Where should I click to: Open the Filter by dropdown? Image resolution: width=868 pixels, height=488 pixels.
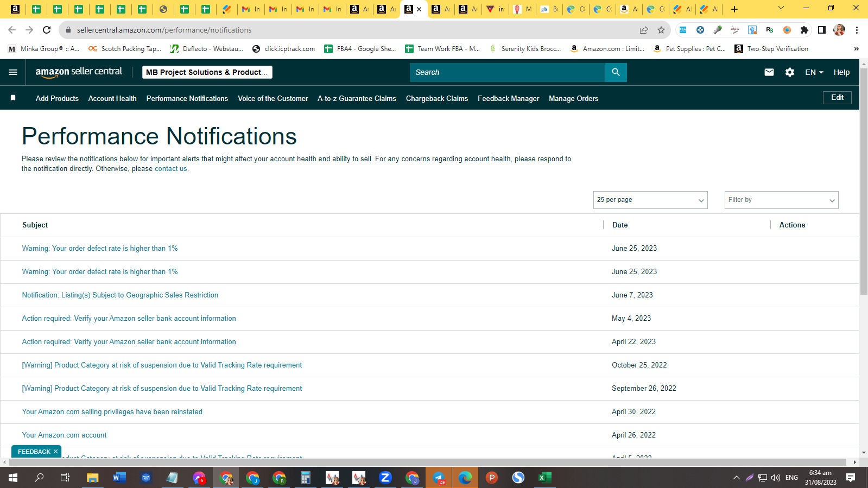click(x=782, y=200)
